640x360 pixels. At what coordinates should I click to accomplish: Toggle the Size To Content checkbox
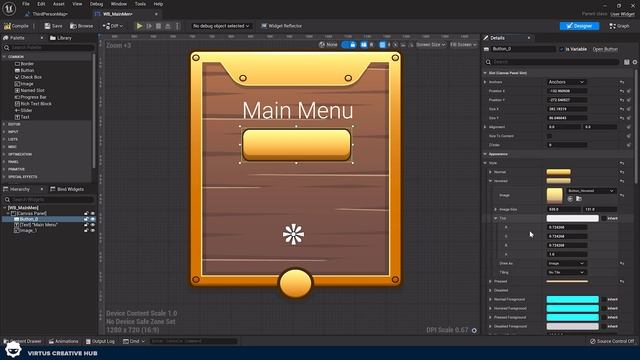click(x=549, y=136)
